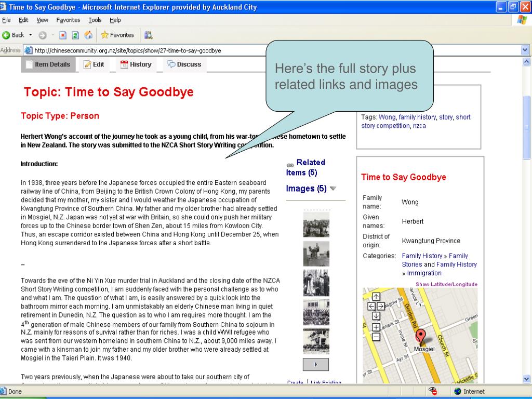Click the Images (5) heading
The image size is (532, 399).
click(x=306, y=188)
